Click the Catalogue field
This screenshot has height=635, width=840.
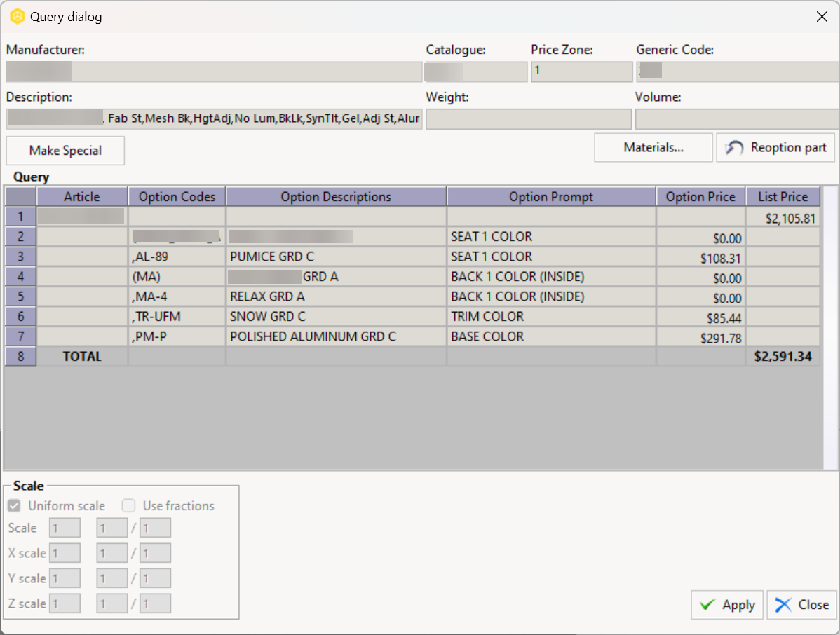(x=475, y=71)
